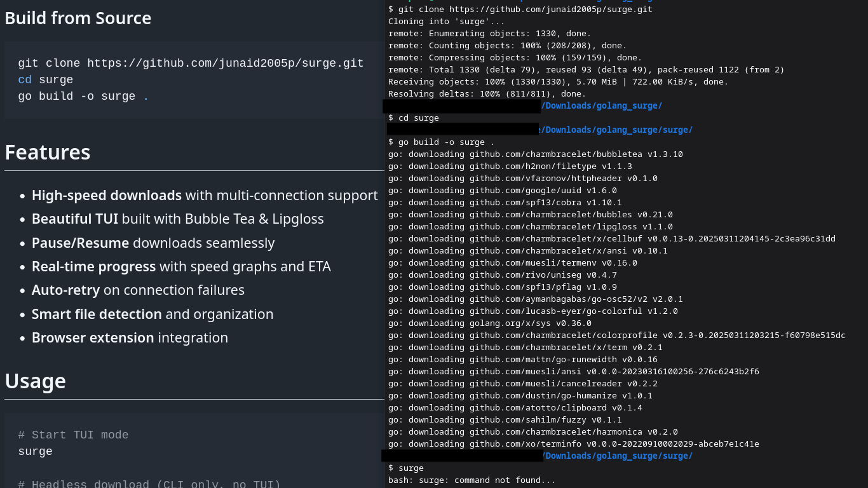
Task: Click the 'Build from Source' heading
Action: point(78,18)
